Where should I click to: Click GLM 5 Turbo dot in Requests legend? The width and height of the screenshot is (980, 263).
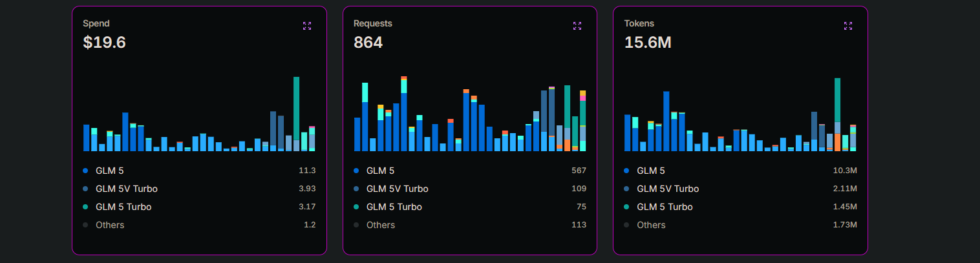coord(356,207)
